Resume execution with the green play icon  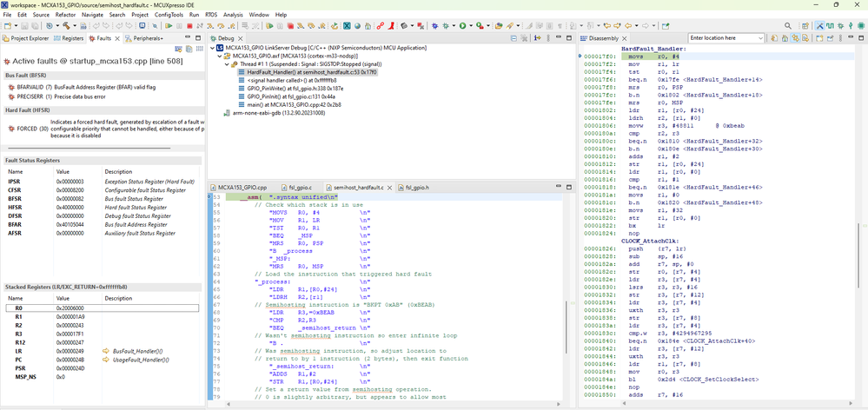tap(169, 25)
